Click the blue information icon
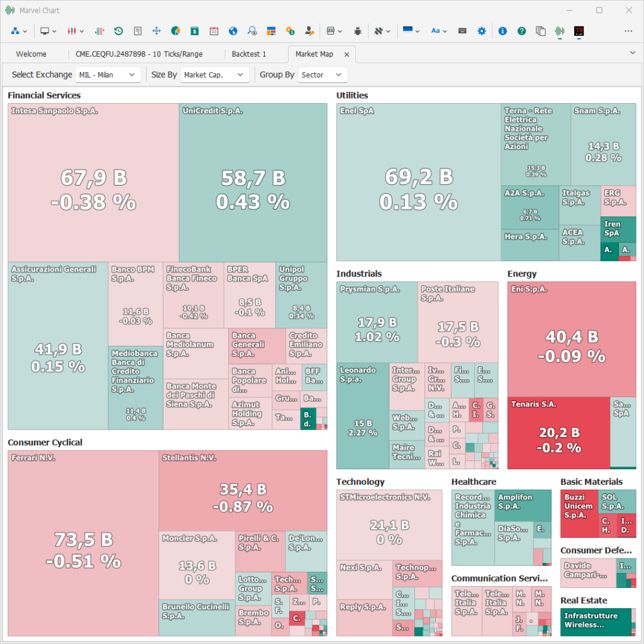The width and height of the screenshot is (644, 644). click(502, 31)
